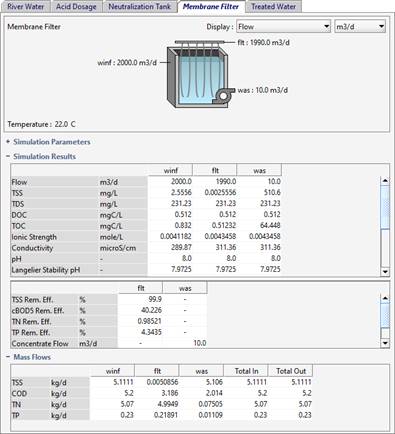
Task: Click the COD was mass value 2.014
Action: (x=215, y=393)
